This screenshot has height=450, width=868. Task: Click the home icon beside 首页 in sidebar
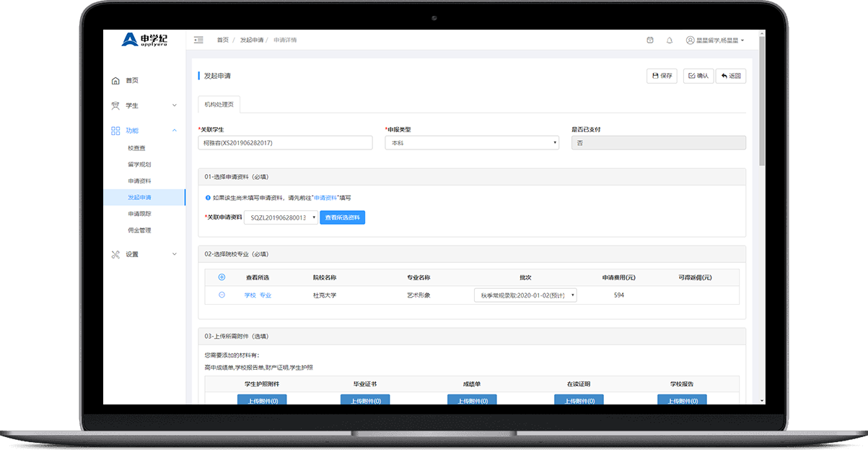(x=115, y=80)
